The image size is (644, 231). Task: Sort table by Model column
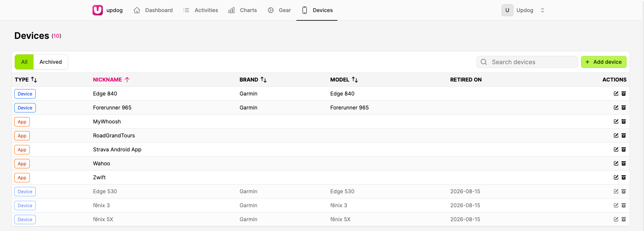pos(344,80)
